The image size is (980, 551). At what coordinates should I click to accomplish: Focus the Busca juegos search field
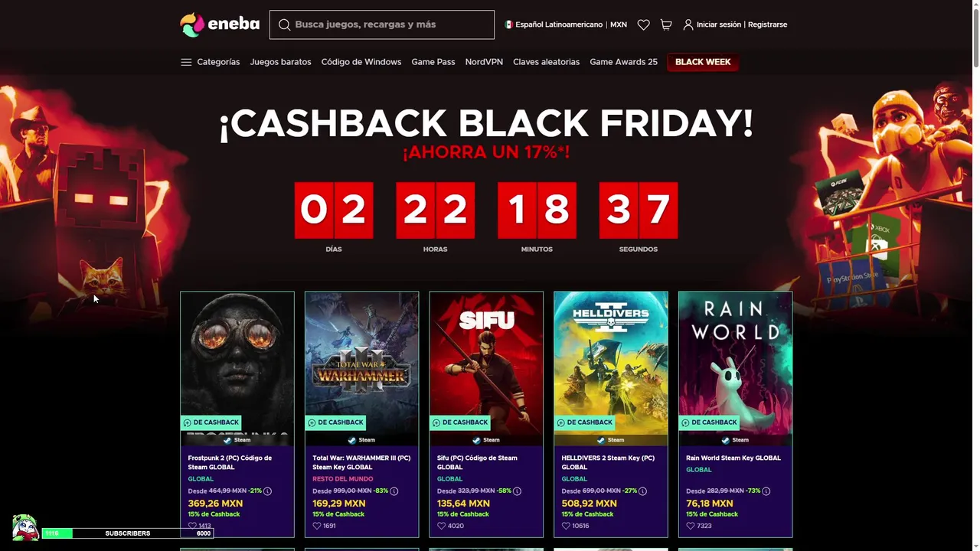click(x=382, y=24)
